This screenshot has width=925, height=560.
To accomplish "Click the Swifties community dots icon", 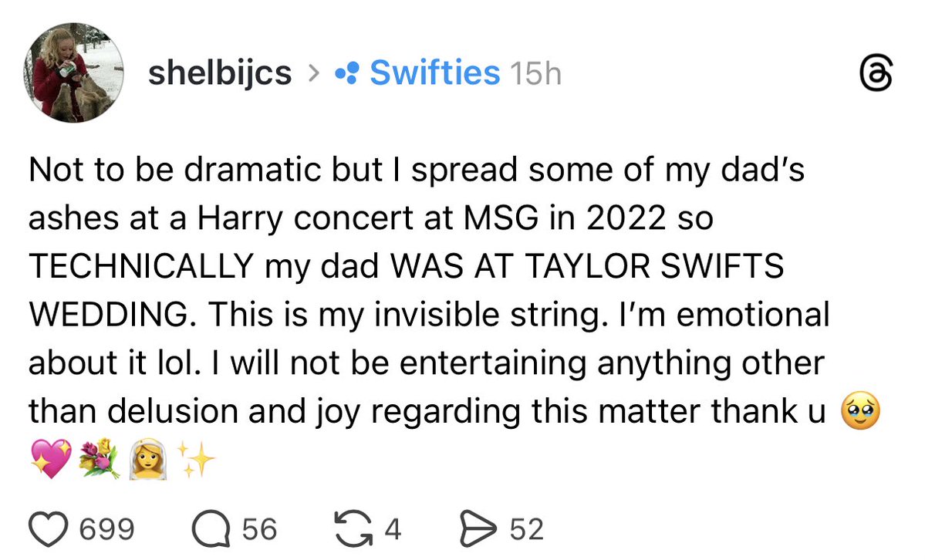I will pos(346,73).
